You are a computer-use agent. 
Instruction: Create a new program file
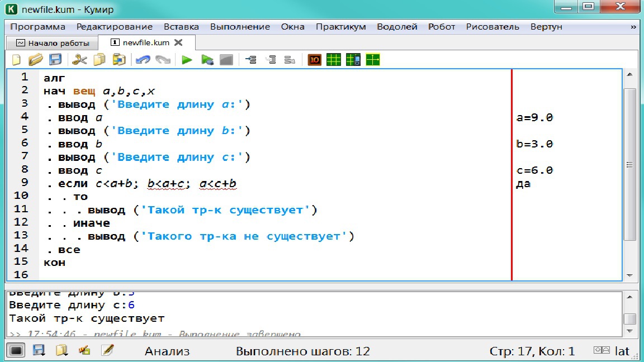pos(16,60)
